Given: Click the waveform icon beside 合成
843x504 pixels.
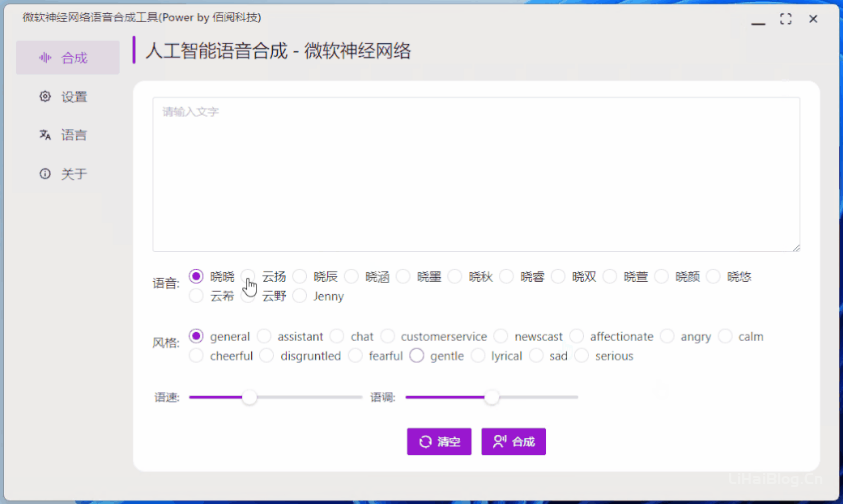Looking at the screenshot, I should [45, 58].
